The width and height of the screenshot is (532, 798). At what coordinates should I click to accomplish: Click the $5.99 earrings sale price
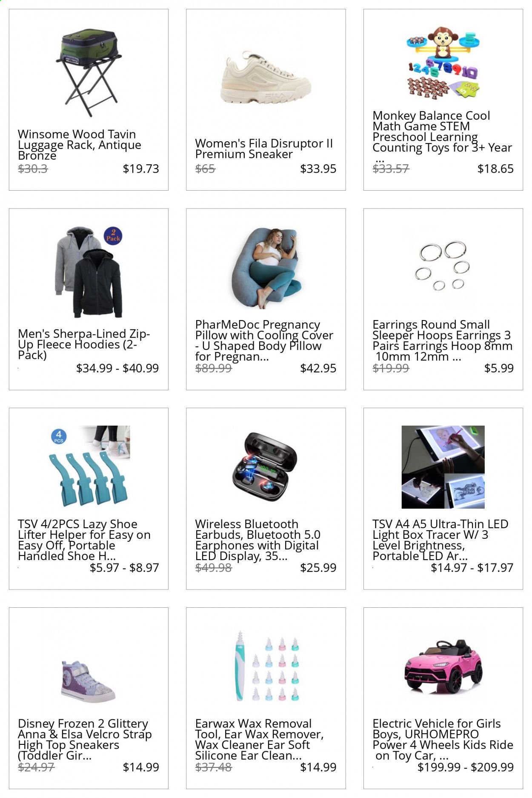[x=499, y=368]
